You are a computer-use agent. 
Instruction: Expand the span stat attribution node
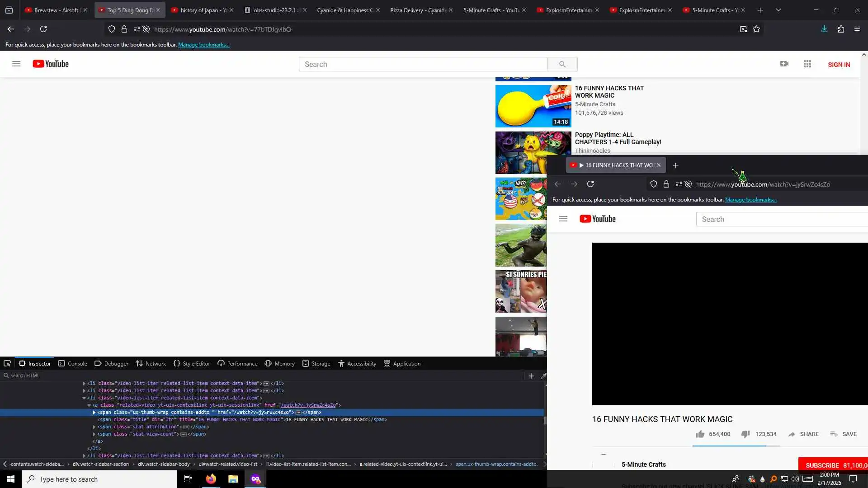tap(94, 427)
